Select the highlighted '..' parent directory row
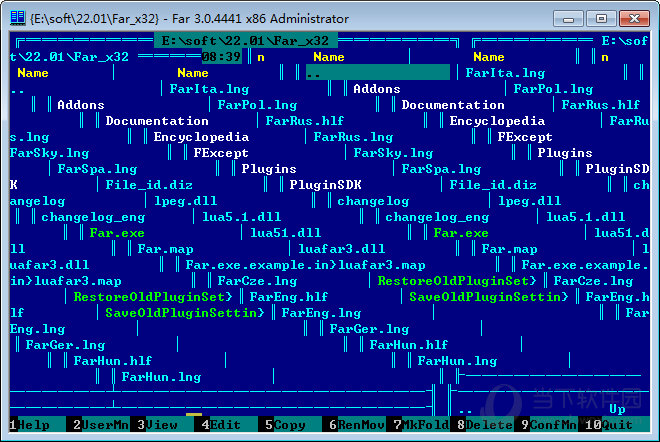The height and width of the screenshot is (442, 660). pos(378,73)
